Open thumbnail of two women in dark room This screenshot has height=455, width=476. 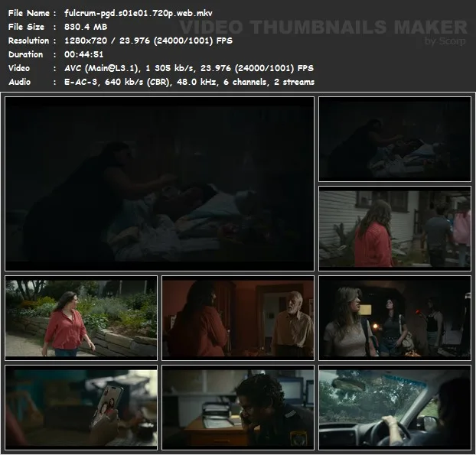(394, 317)
